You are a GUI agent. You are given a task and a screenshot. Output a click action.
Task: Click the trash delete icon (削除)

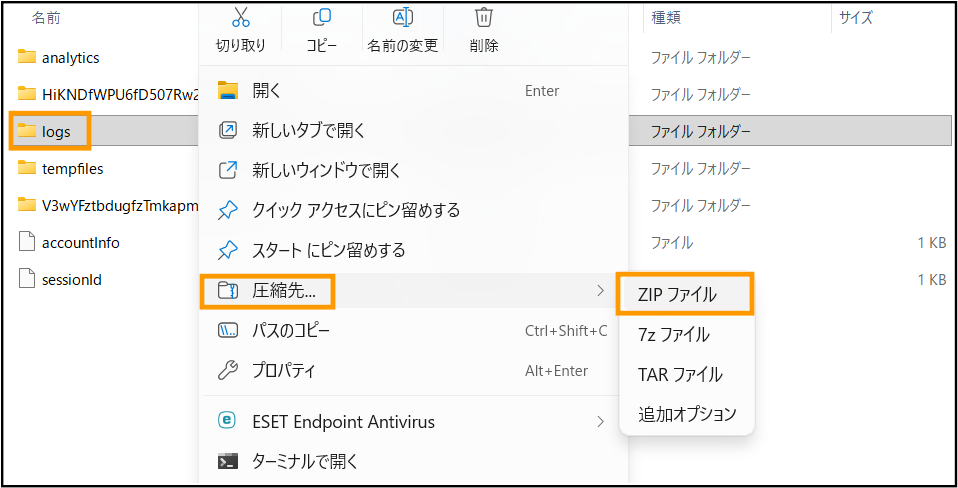click(483, 18)
